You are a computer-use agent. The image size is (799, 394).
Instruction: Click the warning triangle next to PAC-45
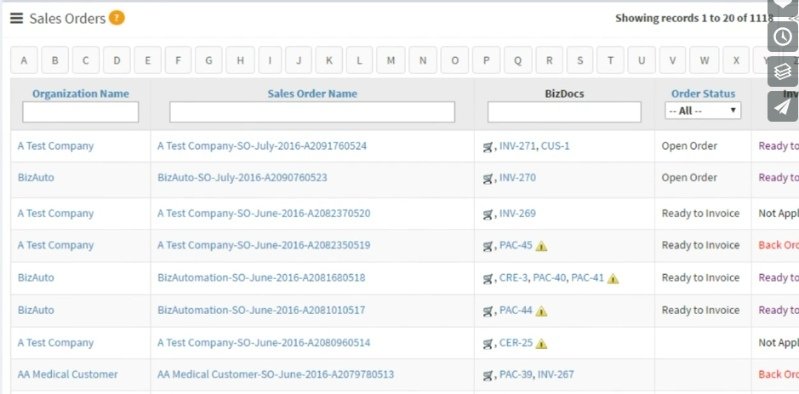tap(541, 246)
